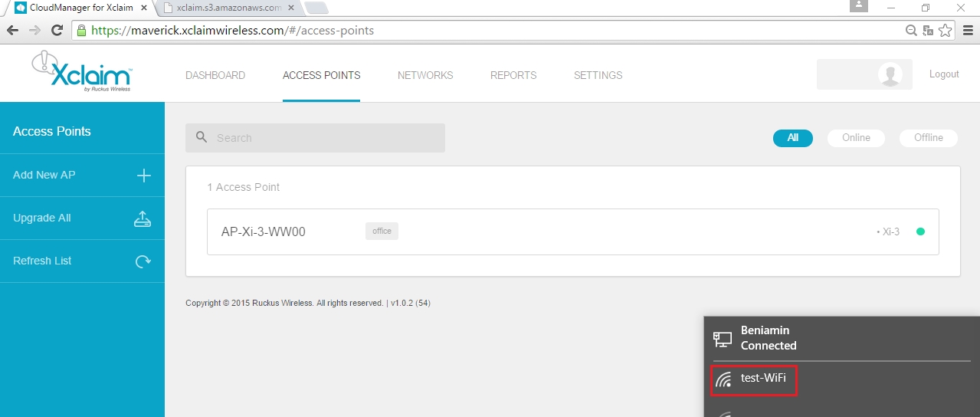The image size is (980, 417).
Task: Open the AP-Xi-3-WW00 access point row
Action: (x=573, y=231)
